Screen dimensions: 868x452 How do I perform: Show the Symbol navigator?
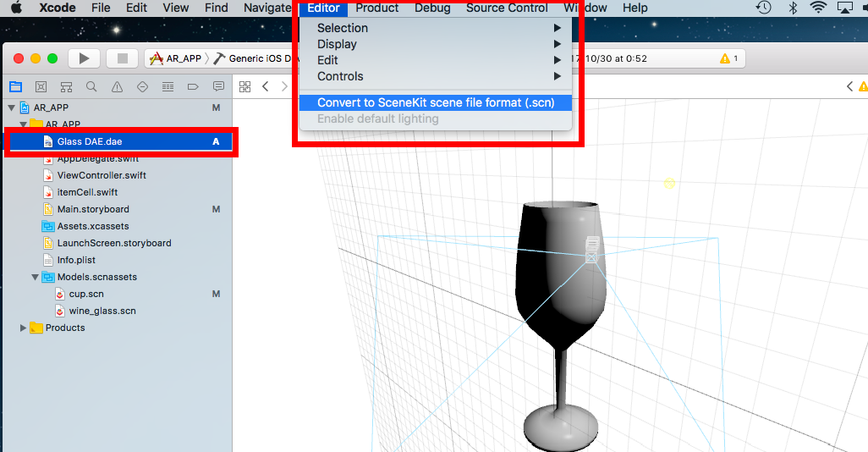point(67,86)
